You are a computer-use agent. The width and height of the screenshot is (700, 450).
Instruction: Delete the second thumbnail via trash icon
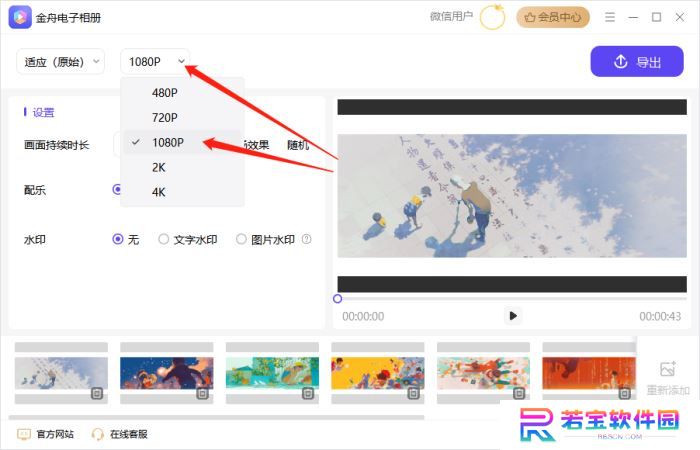click(x=203, y=393)
